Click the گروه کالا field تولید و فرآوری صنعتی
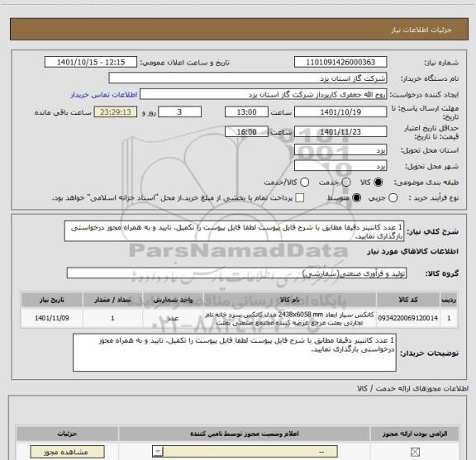 (x=236, y=273)
